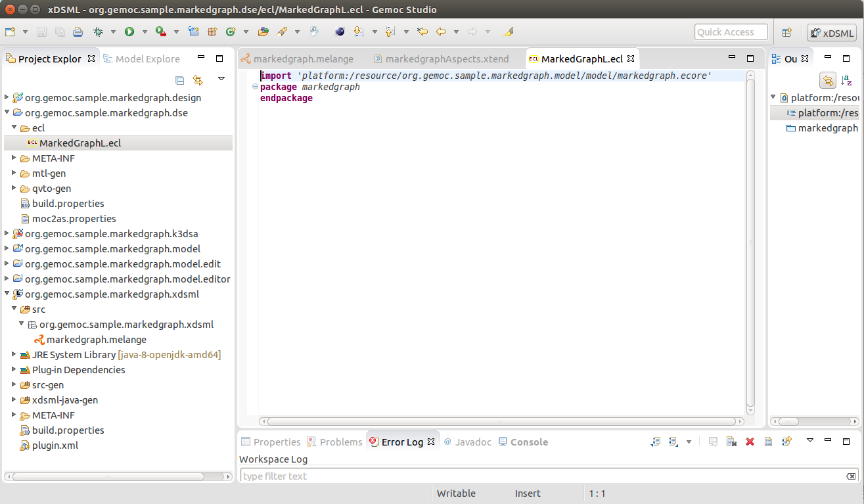Collapse the org.gemoc.sample.markedgraph.xdsml project
This screenshot has width=864, height=504.
coord(7,294)
